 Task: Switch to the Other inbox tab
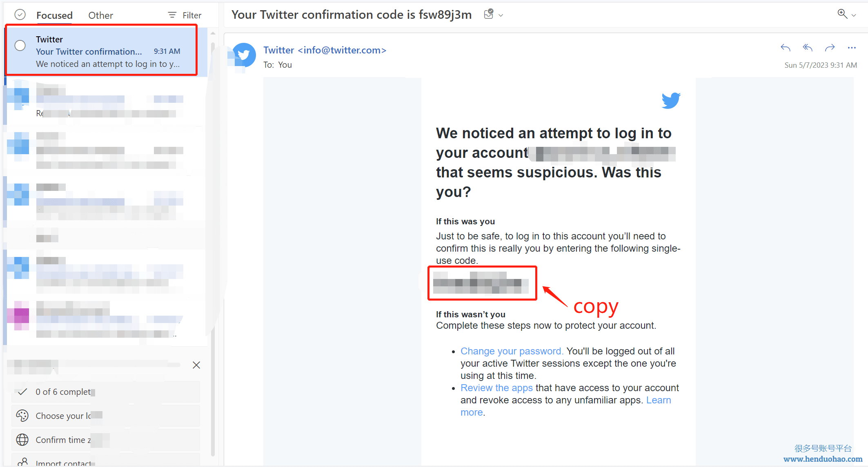point(100,15)
